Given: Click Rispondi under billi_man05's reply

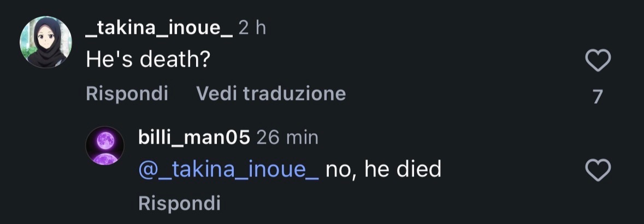Looking at the screenshot, I should point(180,203).
